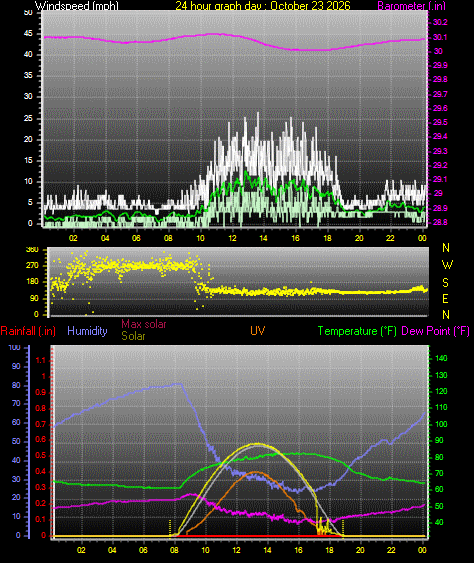Image resolution: width=474 pixels, height=563 pixels.
Task: Click the 29.5 barometer axis value
Action: (x=440, y=122)
